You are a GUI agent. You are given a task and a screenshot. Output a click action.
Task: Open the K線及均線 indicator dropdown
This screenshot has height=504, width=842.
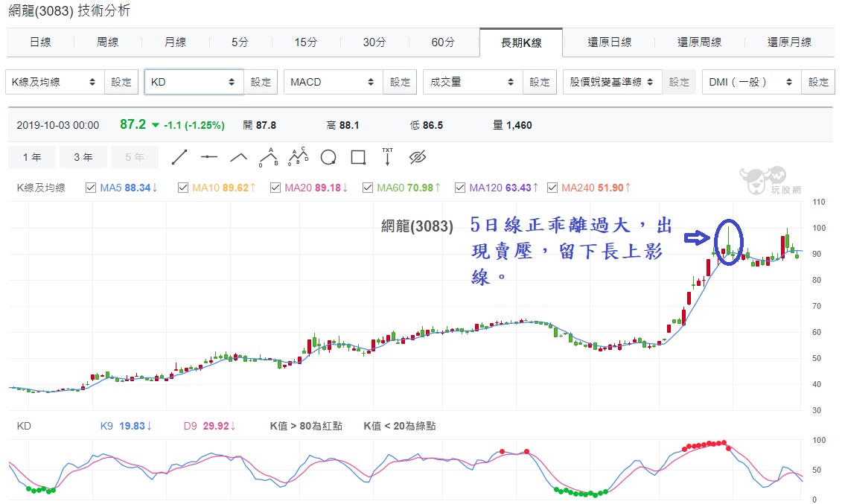point(55,82)
